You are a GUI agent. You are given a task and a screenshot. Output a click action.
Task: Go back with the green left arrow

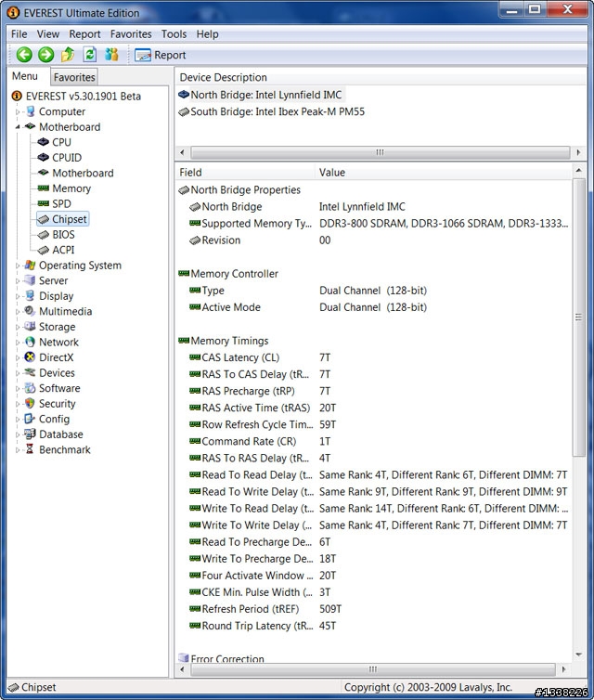(24, 55)
